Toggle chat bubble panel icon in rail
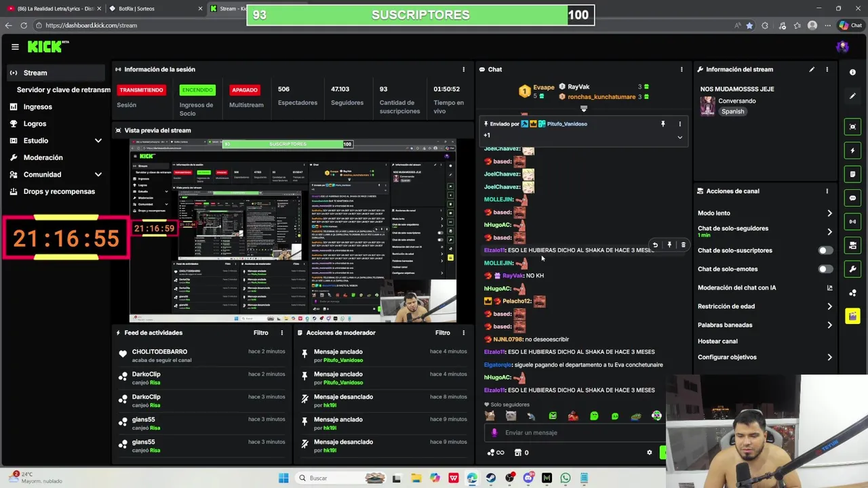This screenshot has width=868, height=488. click(852, 198)
